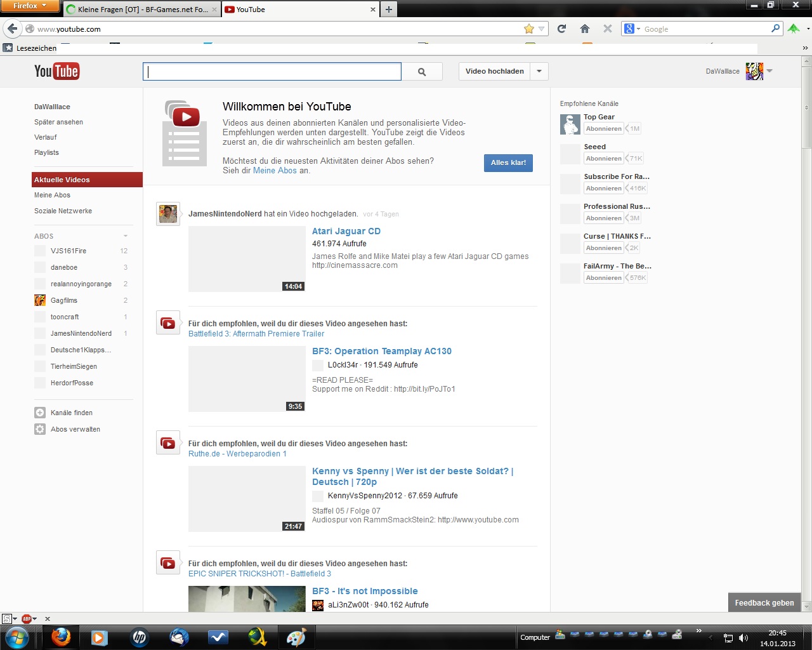Close the addon bar X button
The image size is (812, 650).
click(x=48, y=618)
